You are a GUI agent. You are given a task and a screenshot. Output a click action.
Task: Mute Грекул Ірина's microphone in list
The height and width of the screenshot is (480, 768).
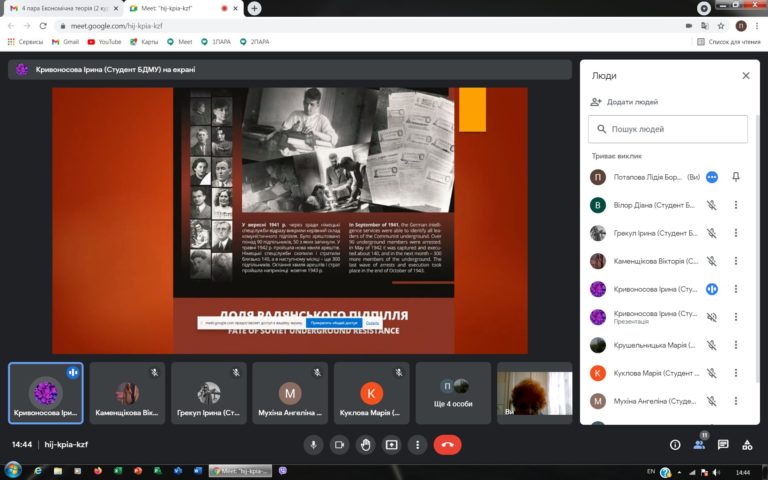point(712,233)
